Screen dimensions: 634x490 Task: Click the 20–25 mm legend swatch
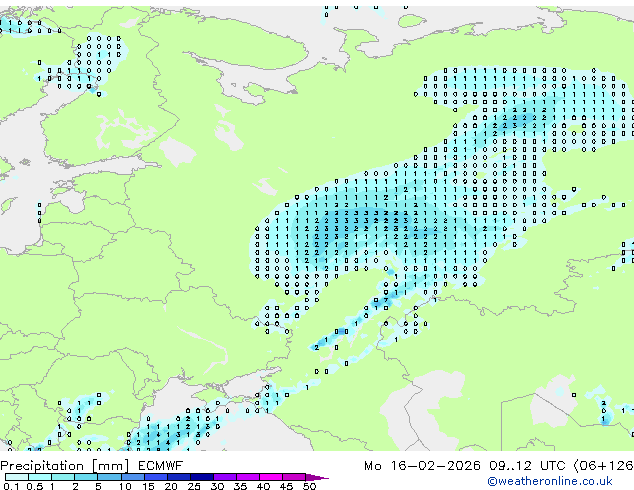point(178,477)
